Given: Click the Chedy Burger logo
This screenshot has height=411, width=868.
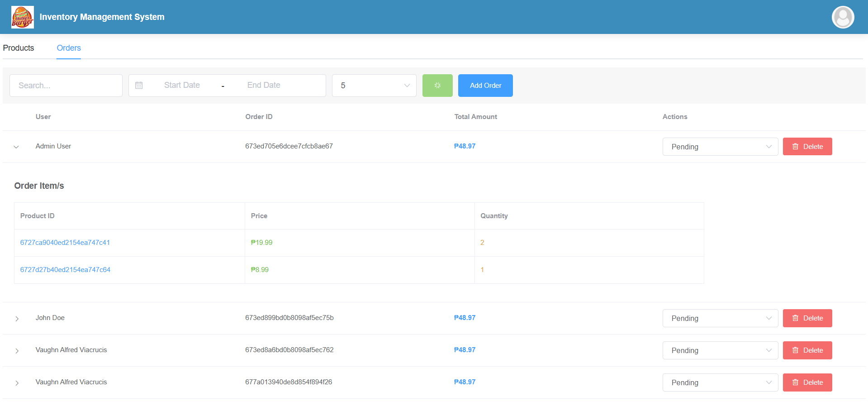Looking at the screenshot, I should [x=22, y=17].
